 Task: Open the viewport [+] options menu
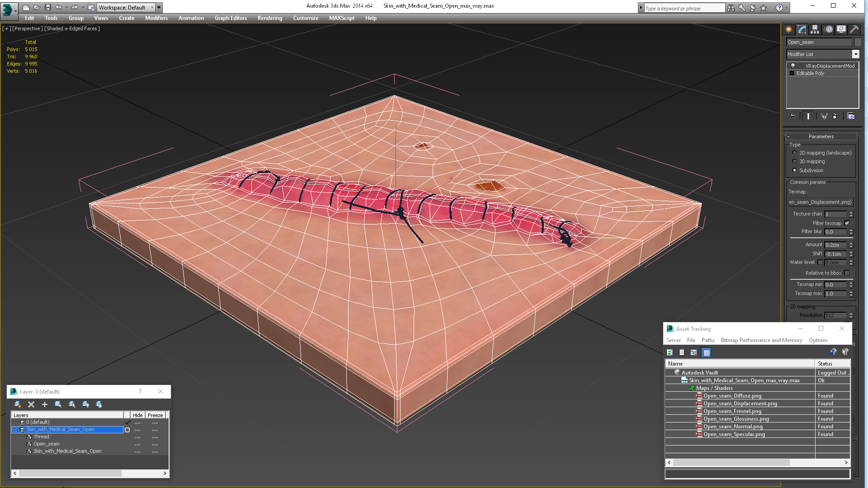(6, 28)
